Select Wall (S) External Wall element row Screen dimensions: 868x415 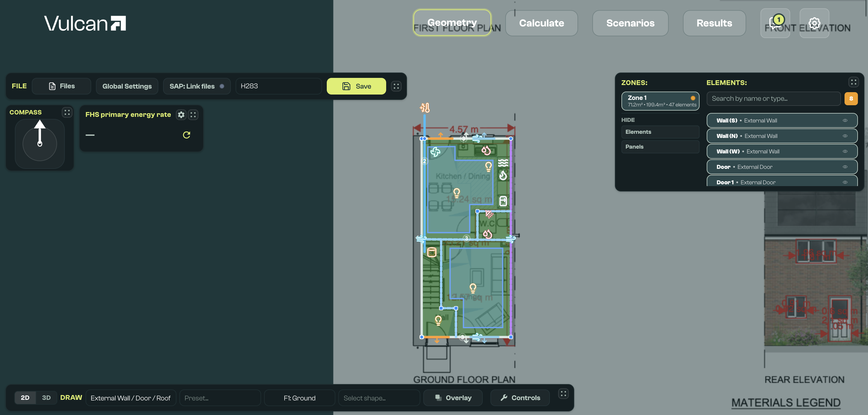[782, 120]
